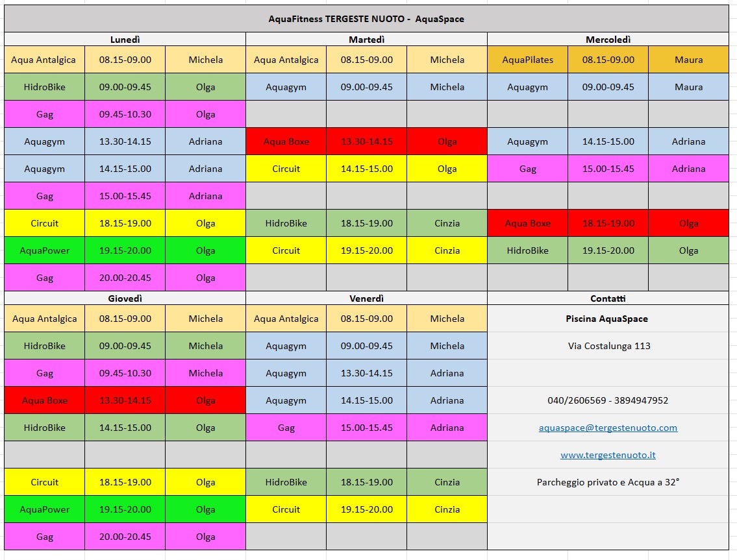
Task: Open the aquaspace@tergestenuoto.com email link
Action: click(x=608, y=428)
